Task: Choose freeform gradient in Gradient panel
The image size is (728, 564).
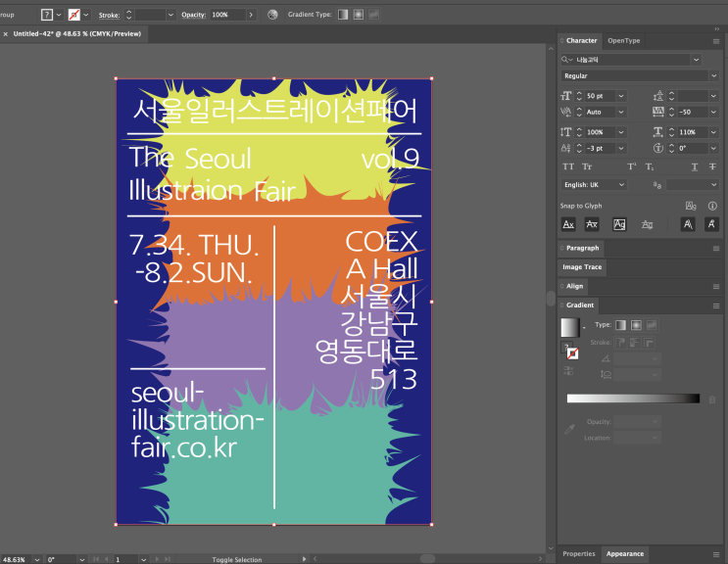Action: point(652,325)
